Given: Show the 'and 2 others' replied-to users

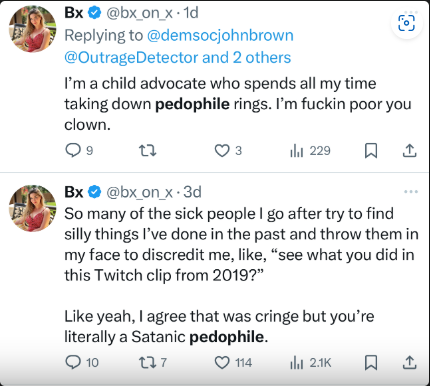Looking at the screenshot, I should (247, 57).
